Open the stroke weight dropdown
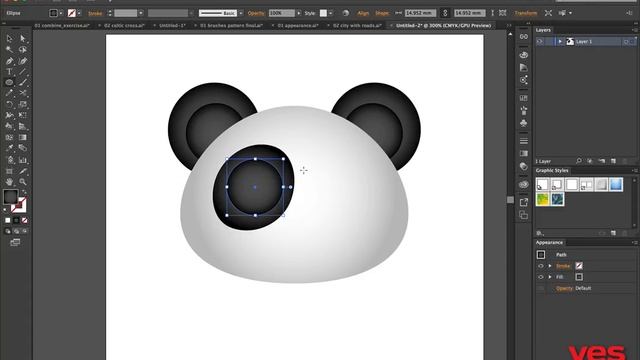 coord(141,13)
